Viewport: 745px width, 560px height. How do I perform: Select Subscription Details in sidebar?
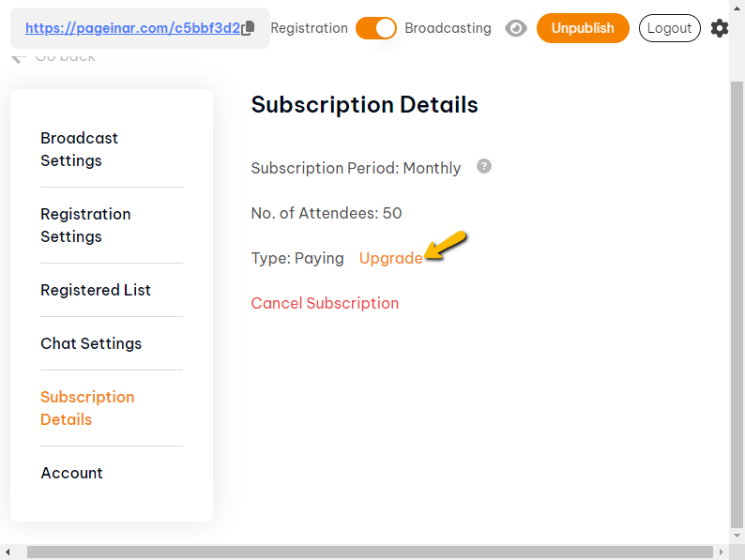point(87,408)
